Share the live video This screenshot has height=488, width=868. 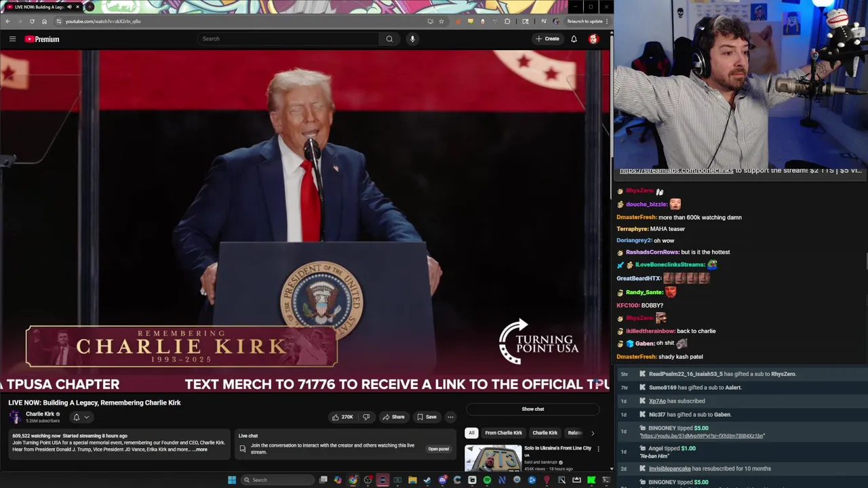pos(393,417)
